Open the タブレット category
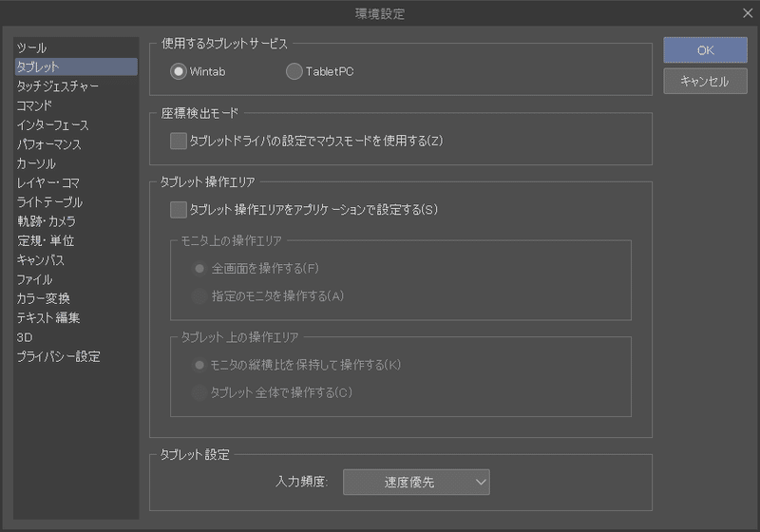The width and height of the screenshot is (760, 532). pyautogui.click(x=76, y=66)
